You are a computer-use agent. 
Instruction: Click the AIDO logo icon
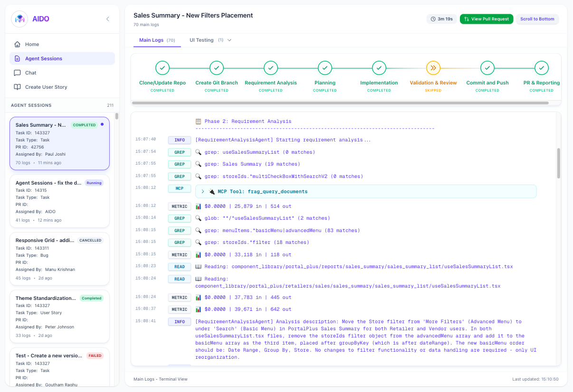click(19, 19)
